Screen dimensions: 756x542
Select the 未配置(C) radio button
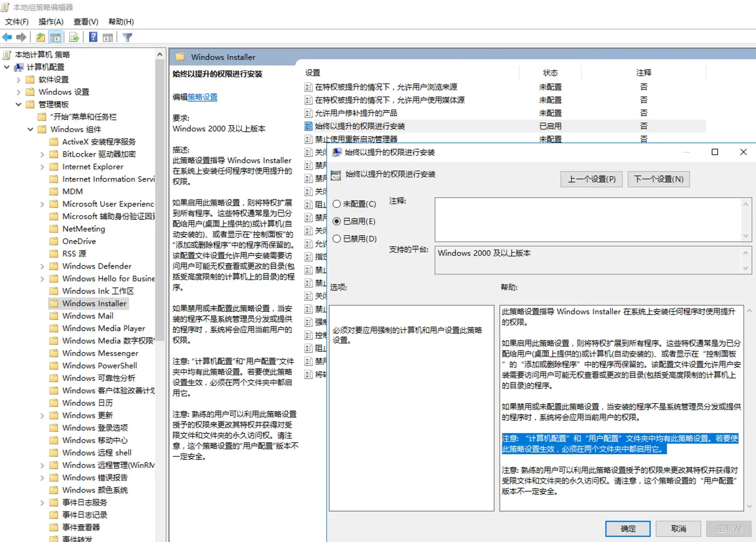click(337, 204)
